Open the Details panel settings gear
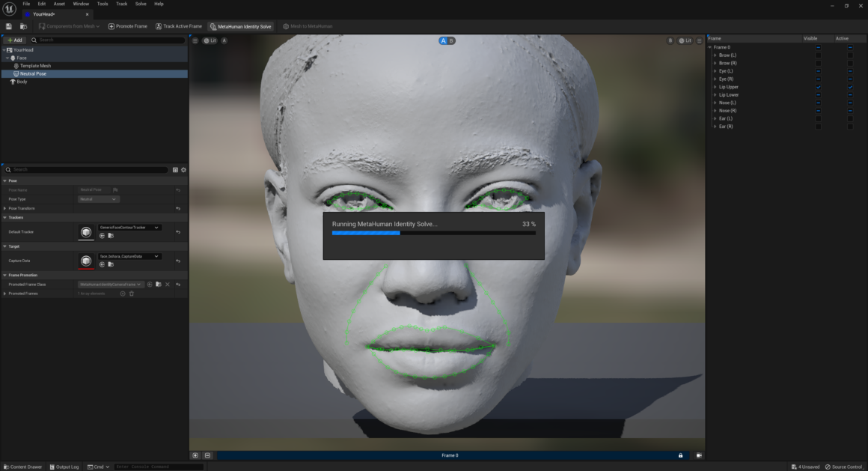The height and width of the screenshot is (471, 868). (x=184, y=170)
